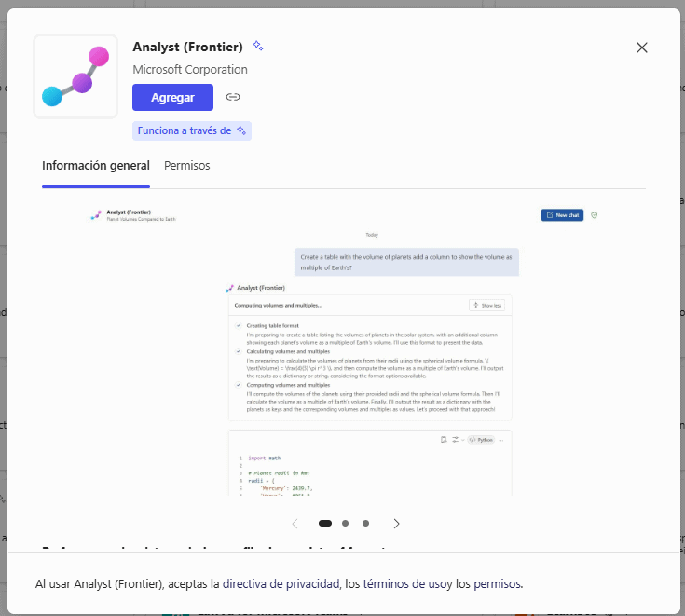Click the Analyst (Frontier) title text
This screenshot has width=685, height=616.
pos(187,47)
